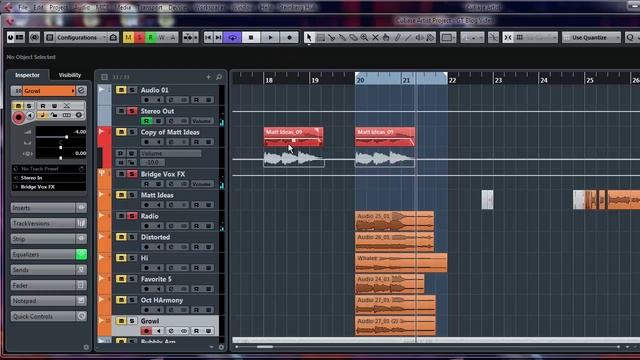Click Bridge Vox FX output routing

(49, 187)
